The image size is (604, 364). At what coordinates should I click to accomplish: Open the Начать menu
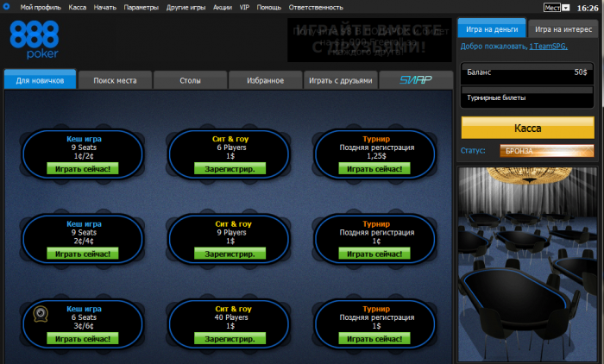(x=104, y=7)
